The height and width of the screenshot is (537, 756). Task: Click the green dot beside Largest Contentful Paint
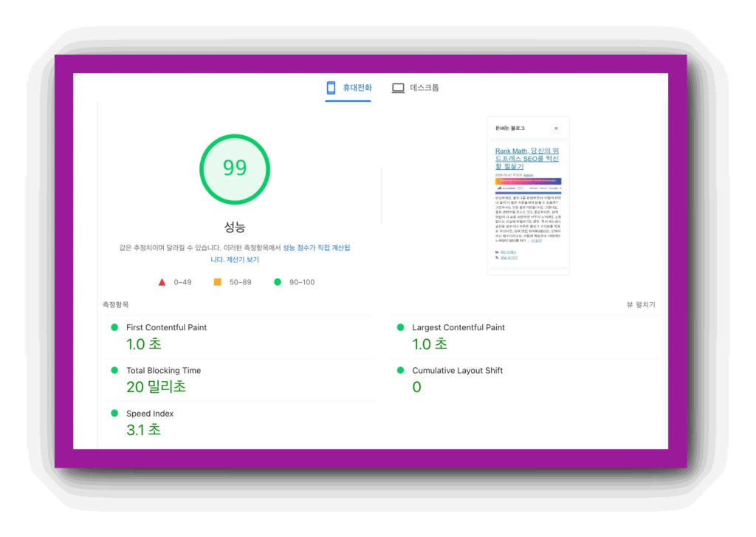[x=400, y=327]
